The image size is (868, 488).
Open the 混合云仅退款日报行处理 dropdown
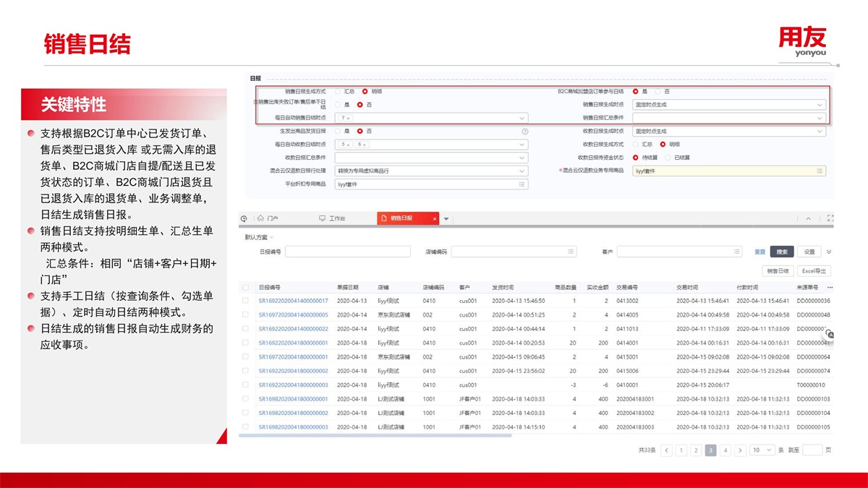(x=522, y=171)
